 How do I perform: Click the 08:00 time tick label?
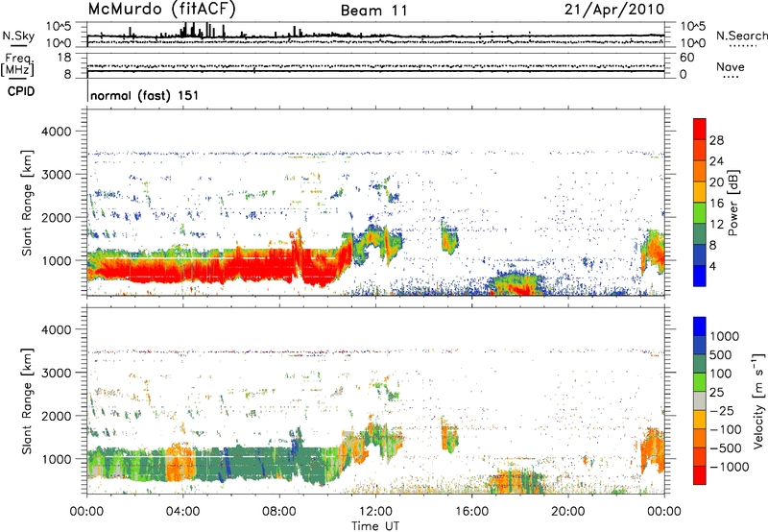pos(278,512)
